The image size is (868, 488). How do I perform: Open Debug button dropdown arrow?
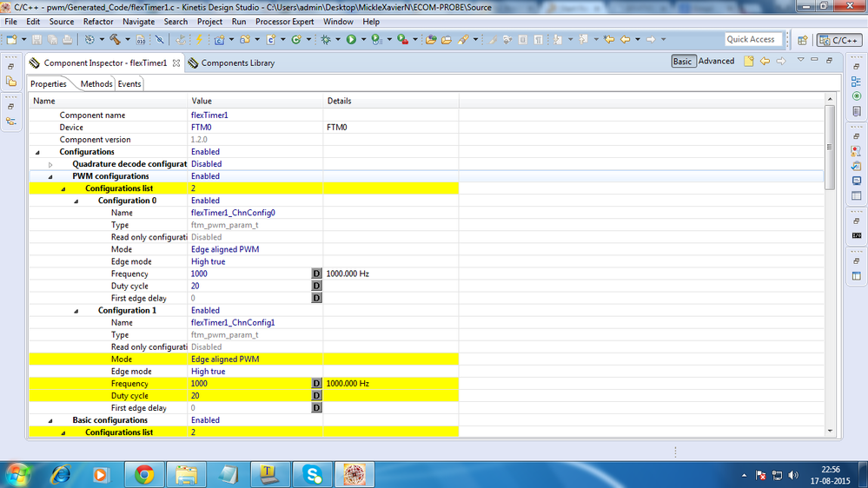[338, 39]
